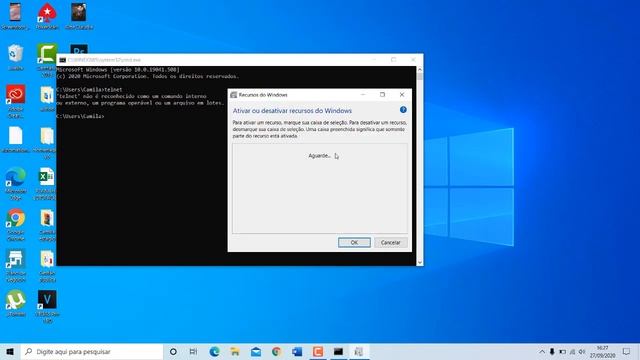Open the Recycle Bin desktop icon
The width and height of the screenshot is (640, 360).
pyautogui.click(x=16, y=54)
